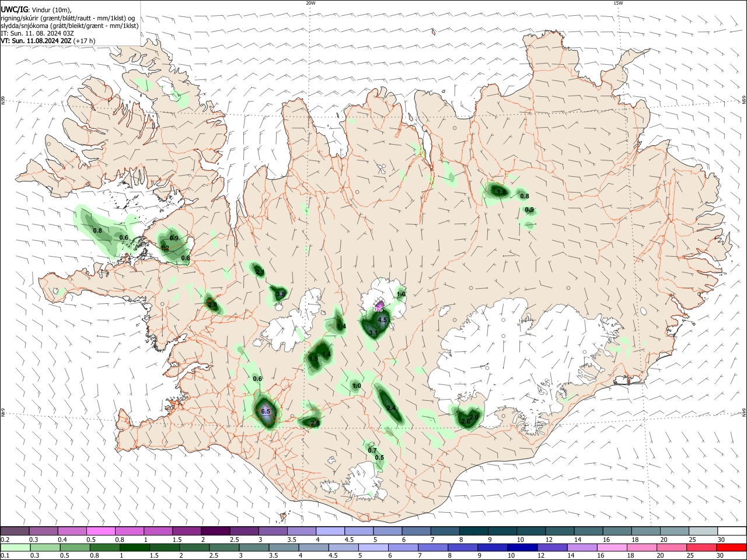
Task: Click the 'VT: Sun. 11.08.2024 20Z (+17 h)' line
Action: click(x=48, y=41)
